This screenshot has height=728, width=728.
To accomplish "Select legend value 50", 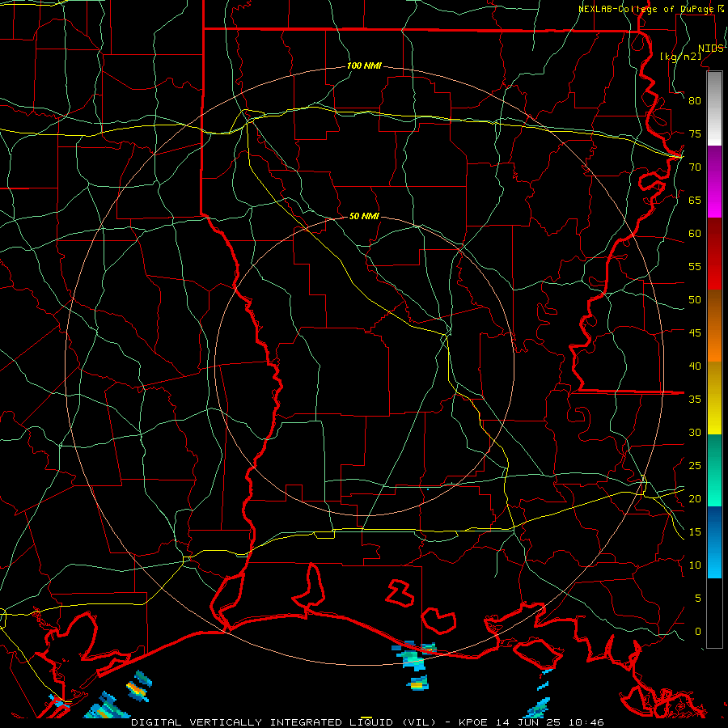I will click(x=695, y=300).
